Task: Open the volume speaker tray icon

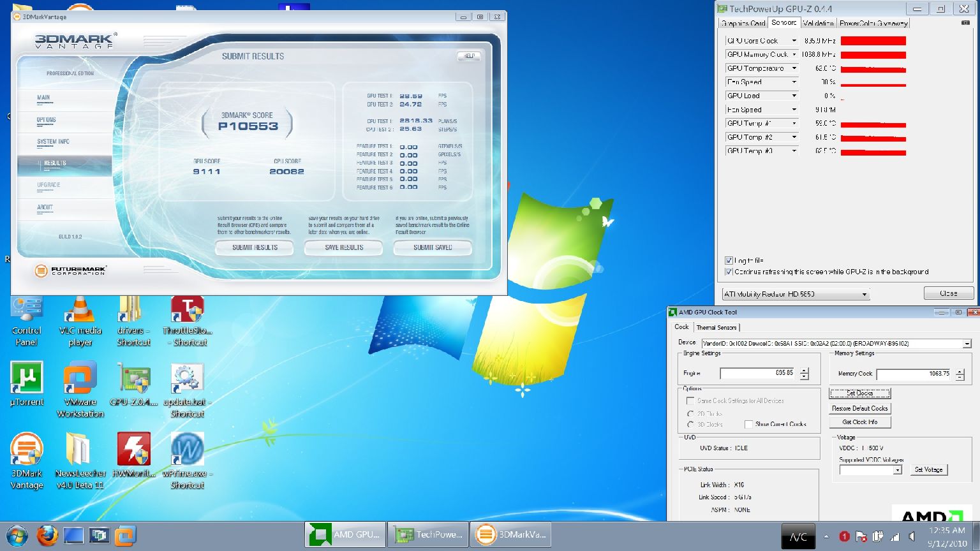Action: (x=912, y=536)
